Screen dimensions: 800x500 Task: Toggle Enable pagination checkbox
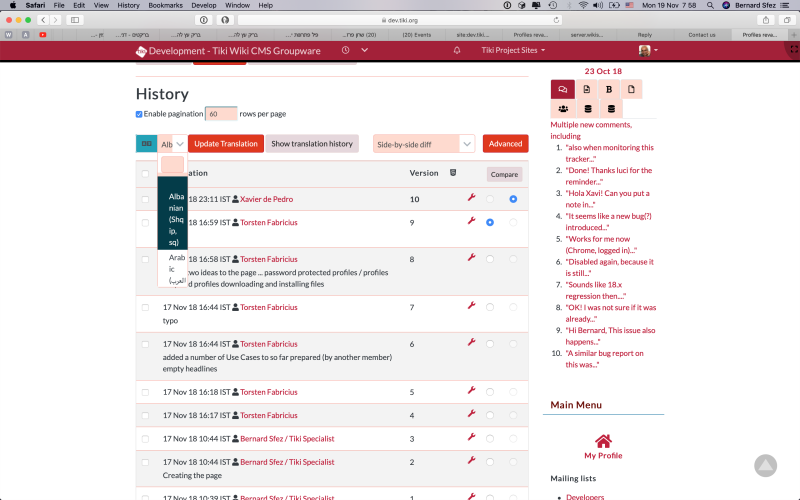(139, 114)
